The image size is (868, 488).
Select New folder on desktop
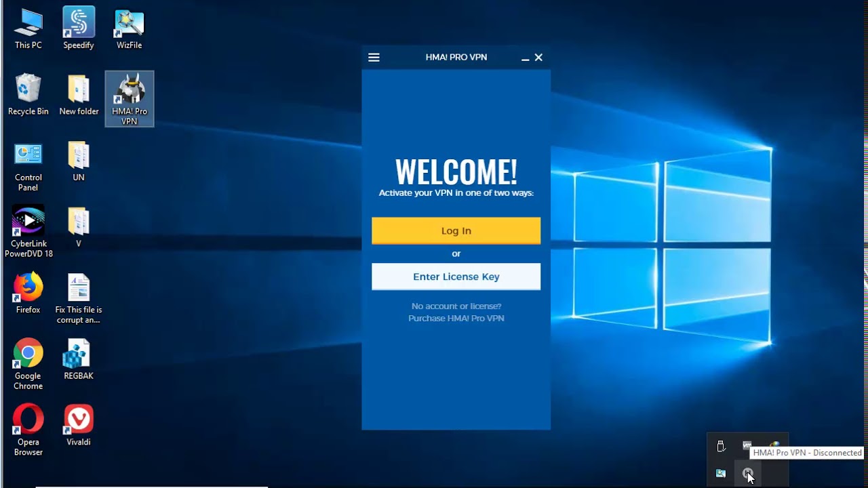click(x=79, y=94)
